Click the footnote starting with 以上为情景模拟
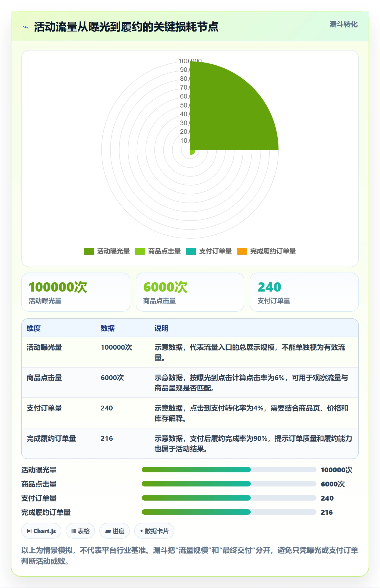This screenshot has height=588, width=380. (190, 555)
